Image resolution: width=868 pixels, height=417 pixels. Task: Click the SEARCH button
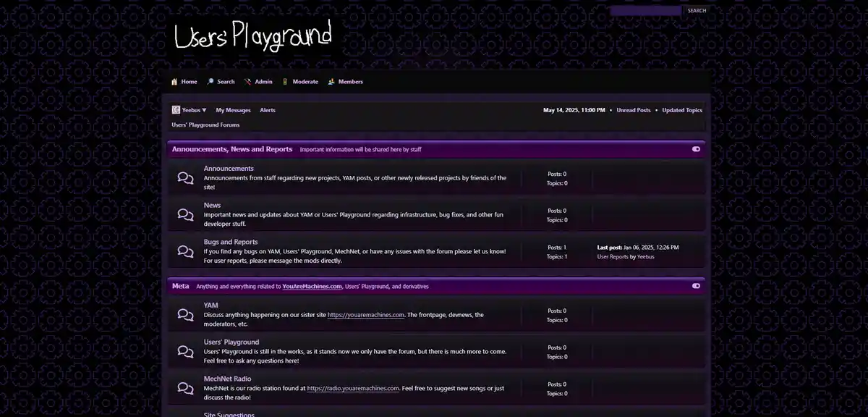(697, 11)
